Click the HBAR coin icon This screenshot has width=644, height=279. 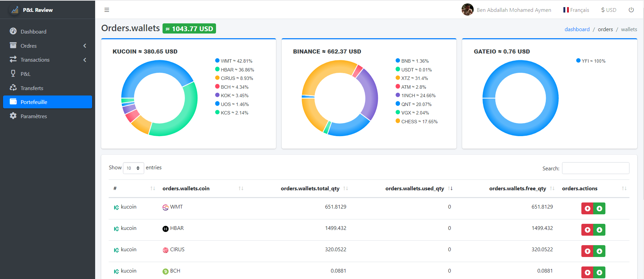166,229
